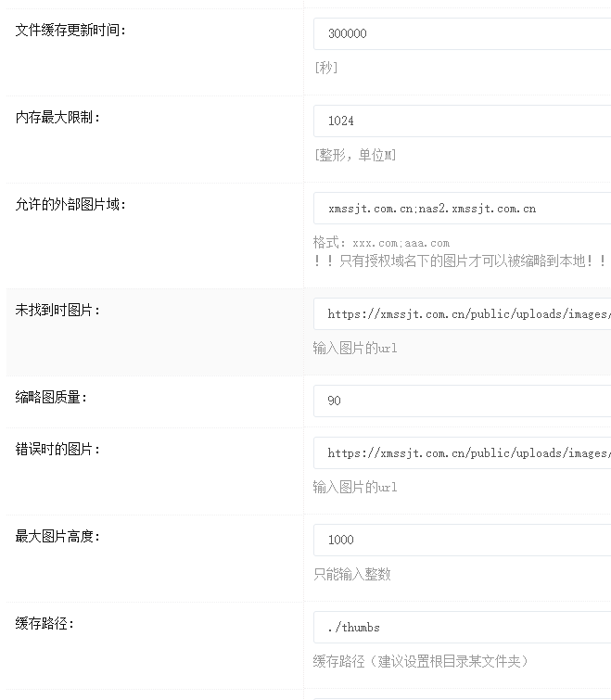The height and width of the screenshot is (700, 611).
Task: Focus the 错误时的图片 URL input field
Action: (x=462, y=453)
